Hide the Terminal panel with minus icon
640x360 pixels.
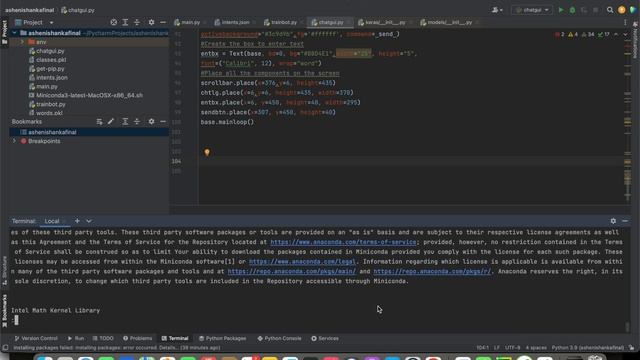pyautogui.click(x=625, y=221)
